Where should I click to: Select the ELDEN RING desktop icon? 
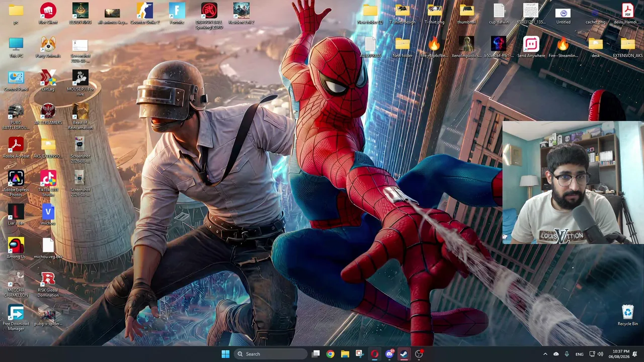[x=80, y=14]
